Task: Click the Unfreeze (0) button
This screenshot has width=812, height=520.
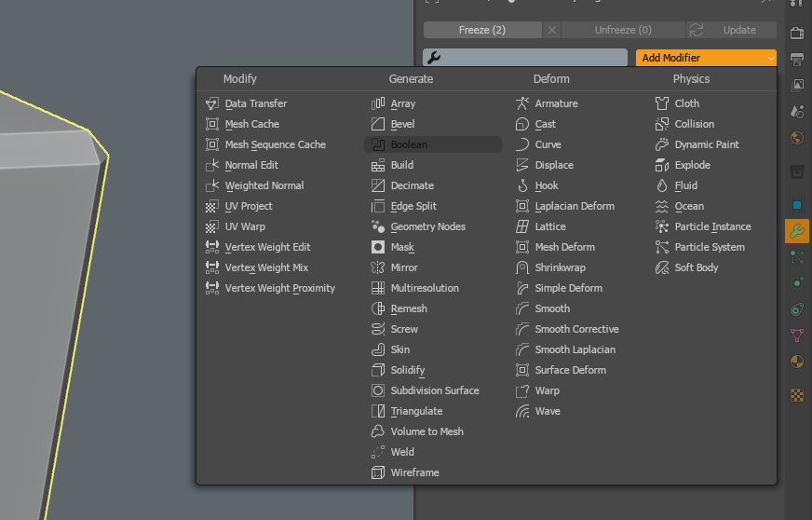Action: tap(623, 30)
